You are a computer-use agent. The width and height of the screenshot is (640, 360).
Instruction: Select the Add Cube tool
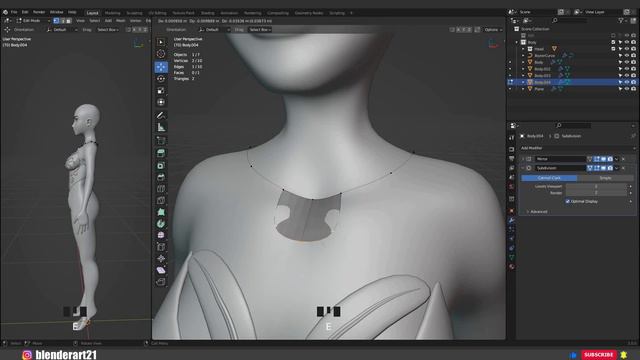(161, 140)
